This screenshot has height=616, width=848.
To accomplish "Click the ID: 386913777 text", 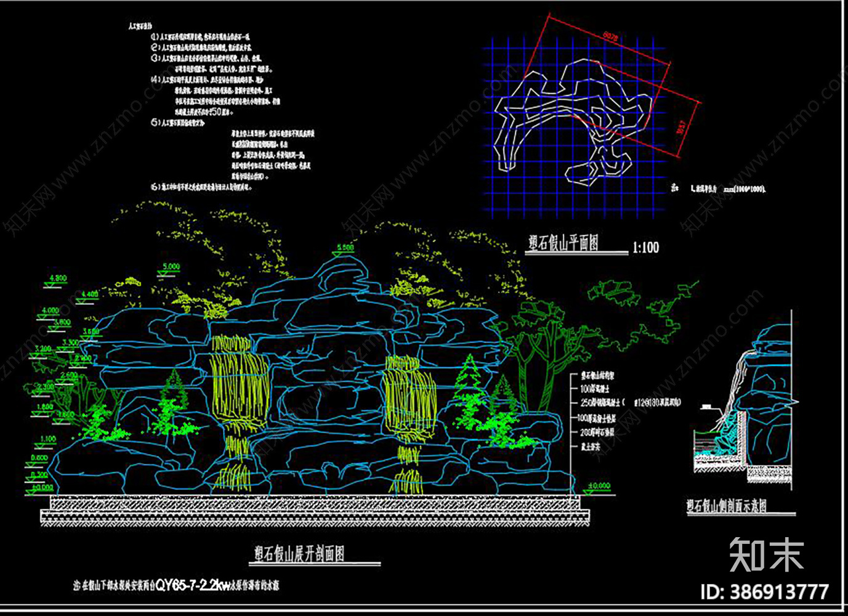I will (764, 593).
